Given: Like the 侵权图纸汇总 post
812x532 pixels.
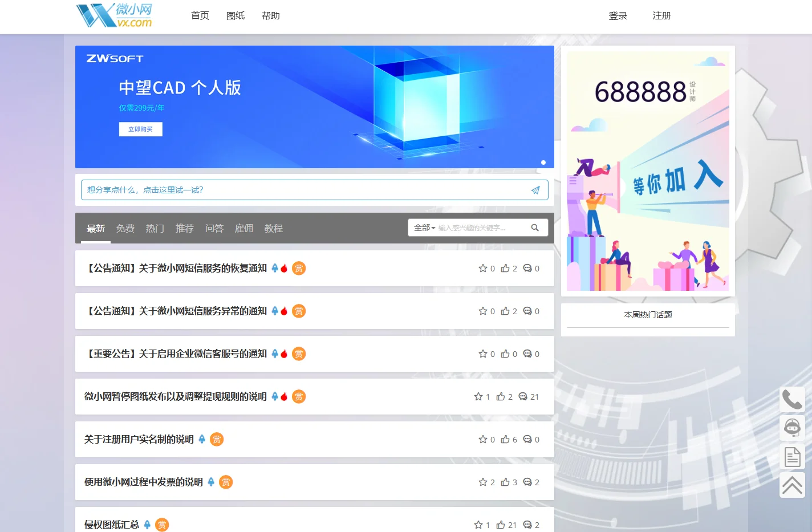Looking at the screenshot, I should click(x=501, y=525).
